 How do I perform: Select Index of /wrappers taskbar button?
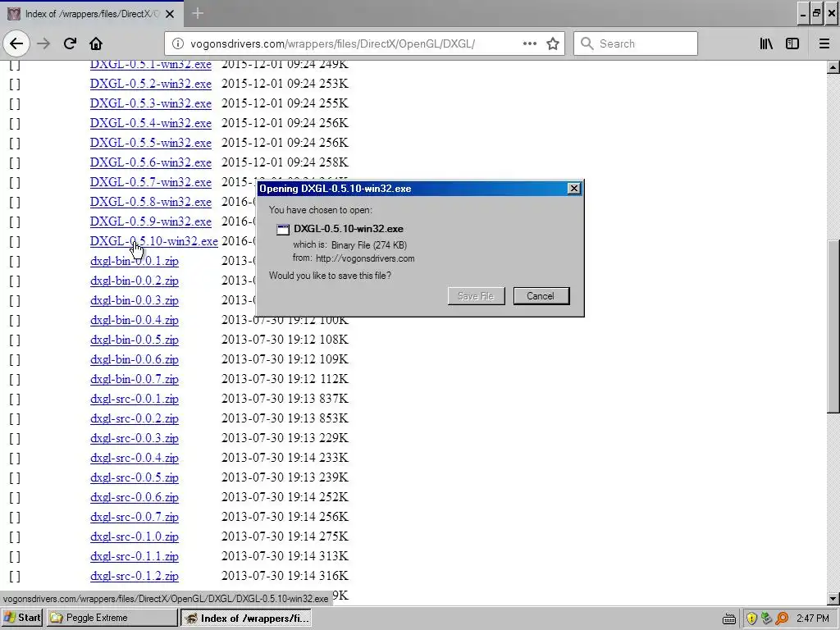[246, 618]
